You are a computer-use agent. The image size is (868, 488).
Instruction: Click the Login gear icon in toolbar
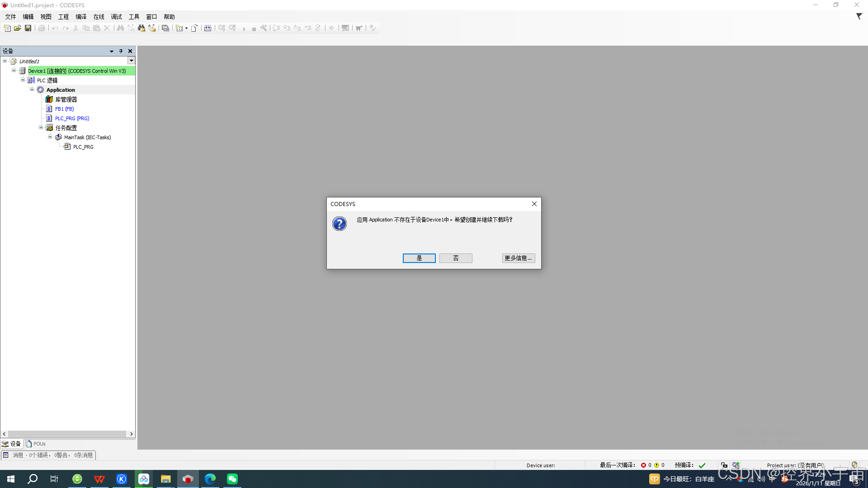click(222, 28)
